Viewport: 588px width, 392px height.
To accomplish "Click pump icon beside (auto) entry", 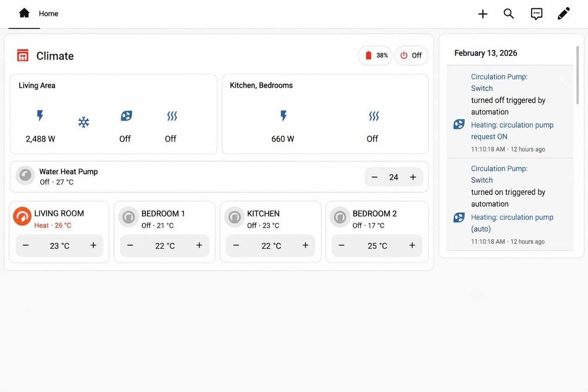I will (459, 217).
